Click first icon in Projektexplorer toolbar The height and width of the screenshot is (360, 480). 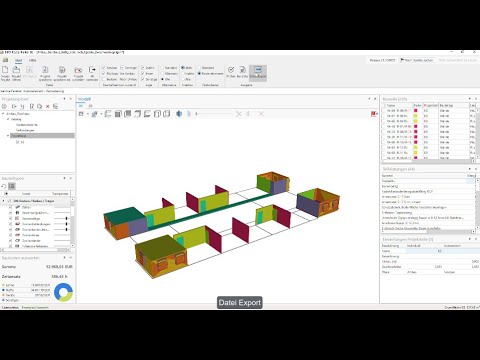pos(4,106)
